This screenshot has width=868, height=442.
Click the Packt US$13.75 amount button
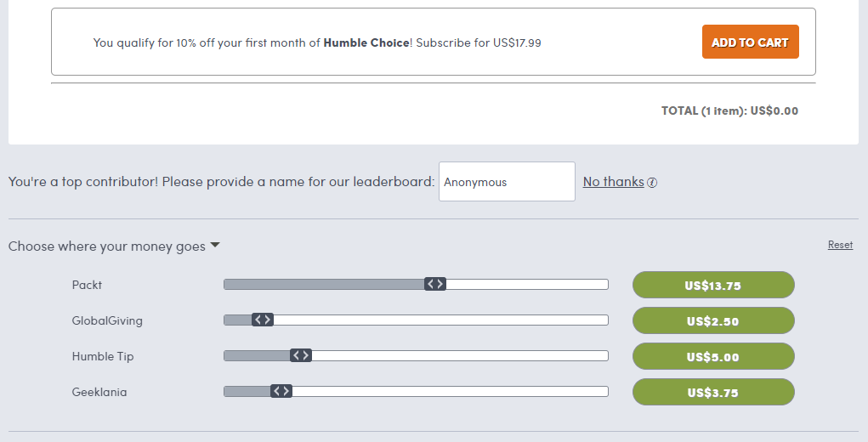[x=713, y=285]
